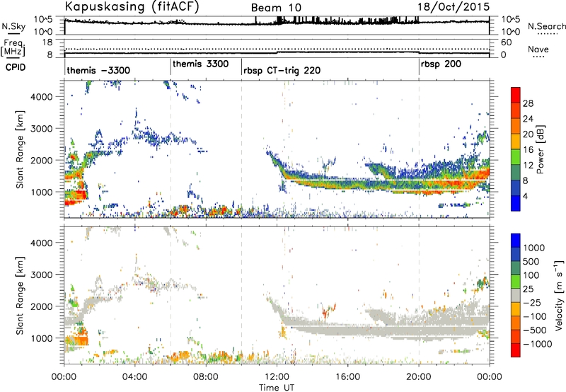
Task: Select the 'rbsp 200' CPID marker
Action: 441,64
